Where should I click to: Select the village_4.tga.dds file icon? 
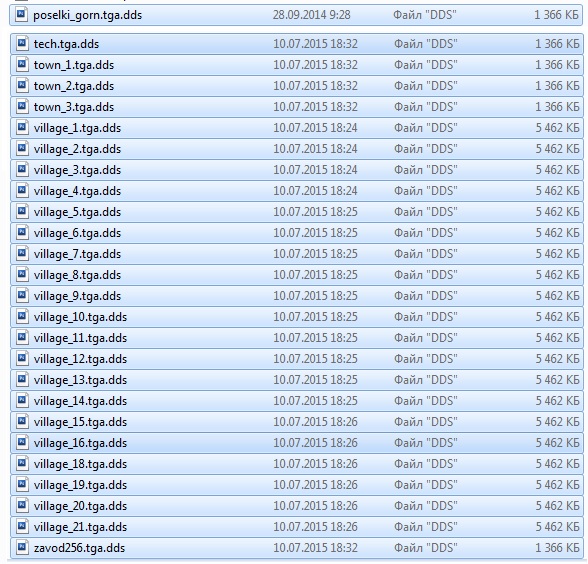(x=22, y=191)
